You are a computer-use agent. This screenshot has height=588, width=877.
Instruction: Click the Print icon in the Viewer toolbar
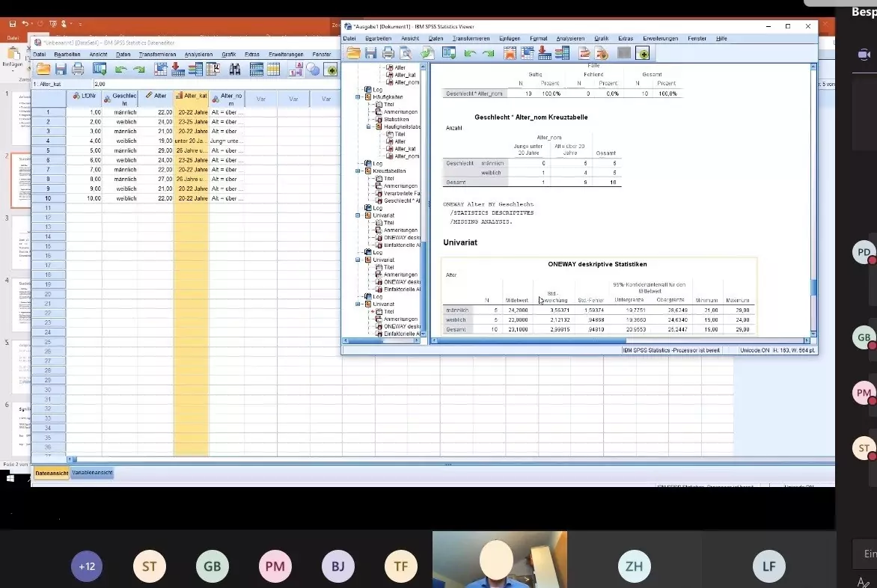tap(388, 53)
